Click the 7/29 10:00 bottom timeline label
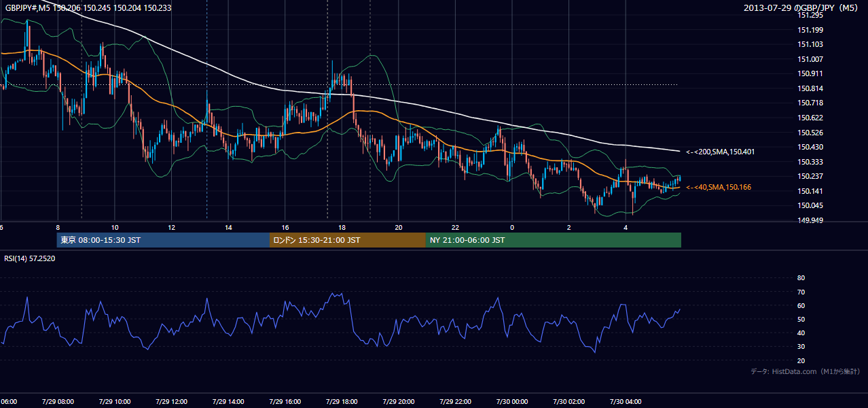 pyautogui.click(x=115, y=401)
